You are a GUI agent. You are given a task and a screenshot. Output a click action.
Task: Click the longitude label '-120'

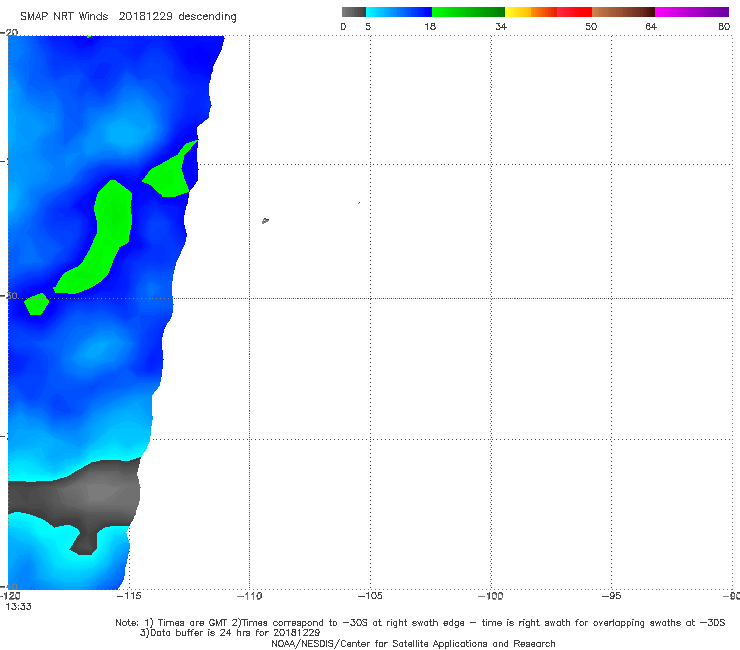click(x=10, y=596)
